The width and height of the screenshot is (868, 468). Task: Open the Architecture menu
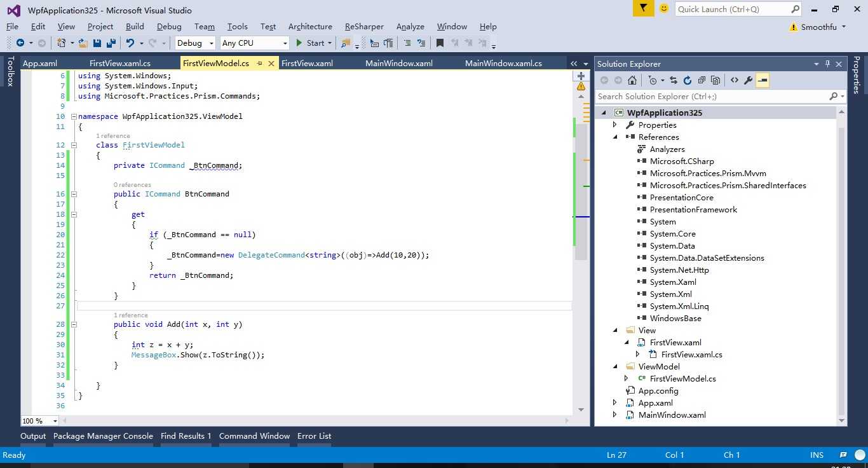[x=310, y=27]
